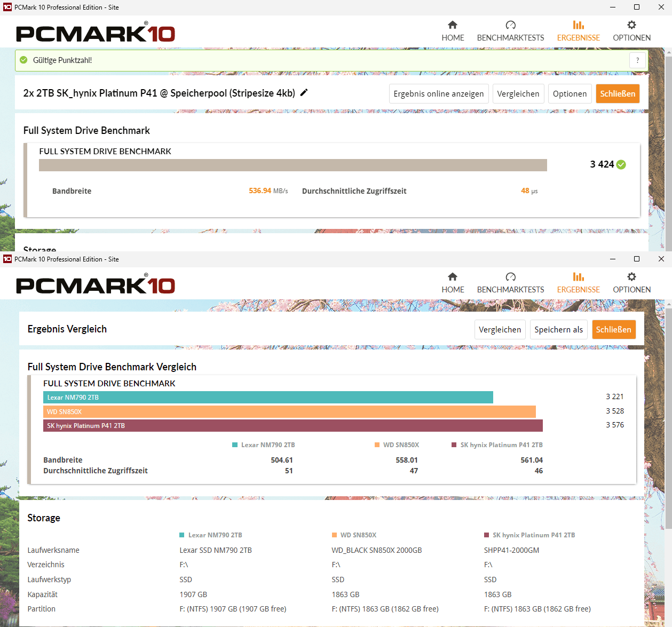
Task: Open Optionen gear icon in lower window
Action: [x=632, y=276]
